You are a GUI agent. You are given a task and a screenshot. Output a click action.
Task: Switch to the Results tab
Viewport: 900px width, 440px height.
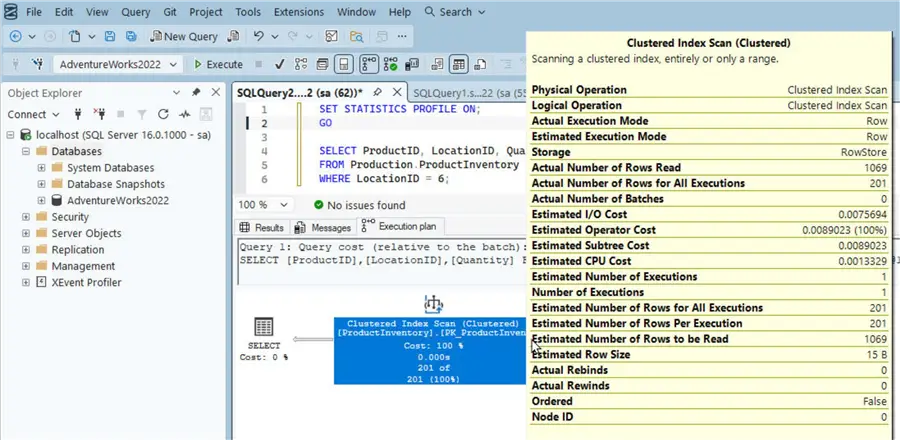point(262,227)
